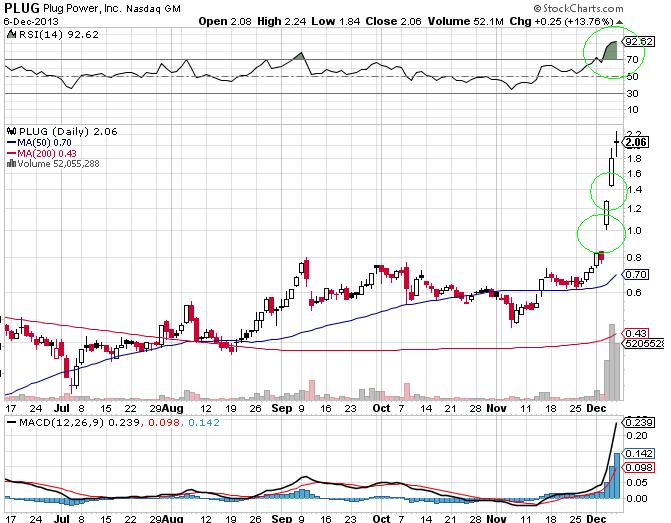Click the 0.239 MACD value flag
Image resolution: width=671 pixels, height=523 pixels.
(639, 423)
